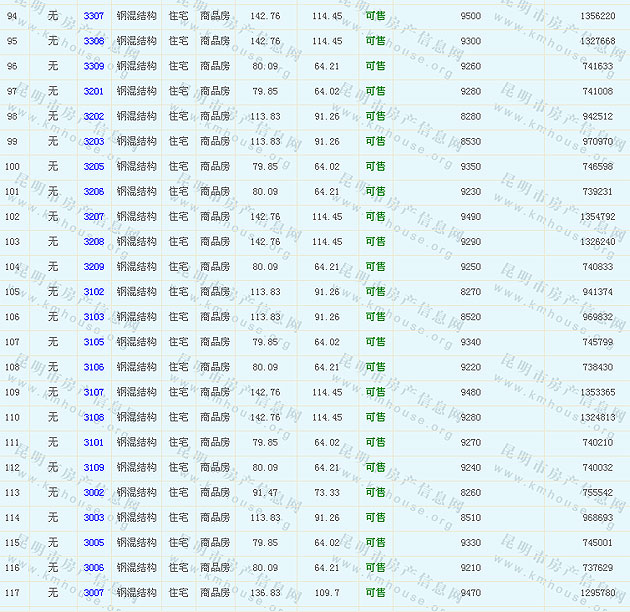Screen dimensions: 630x612
Task: Select room 3101 link
Action: 93,443
